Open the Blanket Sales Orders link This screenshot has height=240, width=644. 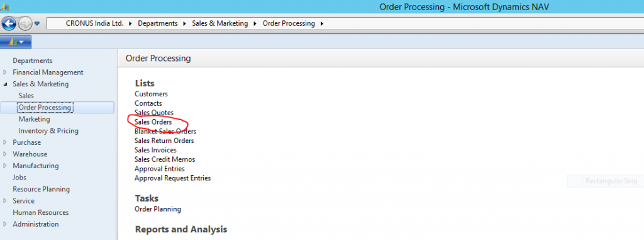click(165, 131)
